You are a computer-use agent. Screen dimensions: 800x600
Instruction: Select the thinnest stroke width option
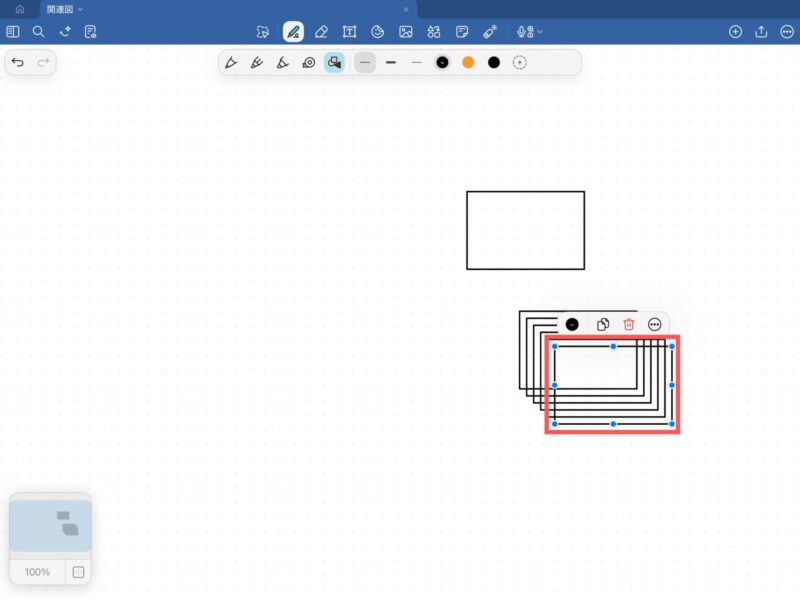point(417,62)
